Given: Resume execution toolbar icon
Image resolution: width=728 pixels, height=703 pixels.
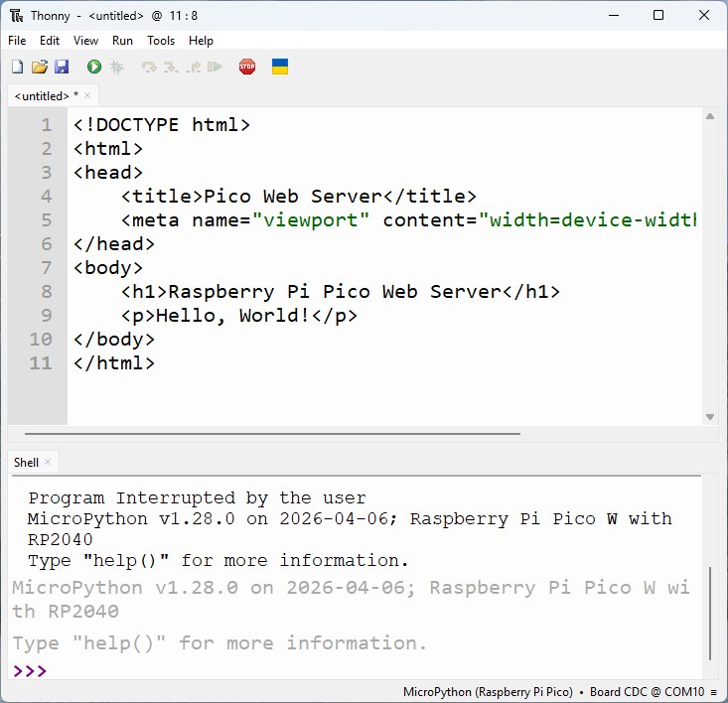Looking at the screenshot, I should coord(215,67).
